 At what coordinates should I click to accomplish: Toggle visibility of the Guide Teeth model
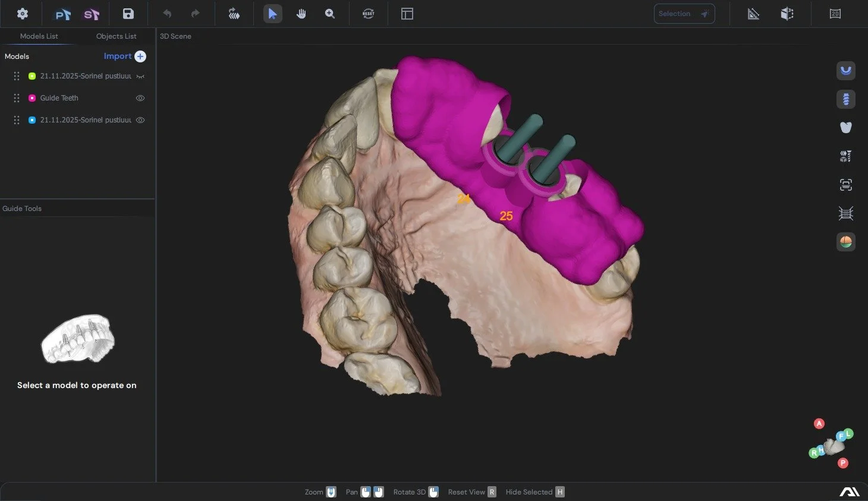[x=140, y=97]
